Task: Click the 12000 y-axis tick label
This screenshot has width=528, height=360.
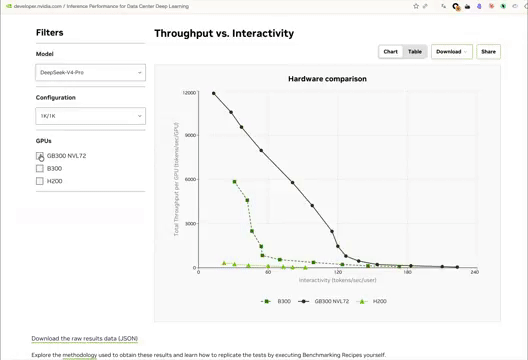Action: [189, 93]
